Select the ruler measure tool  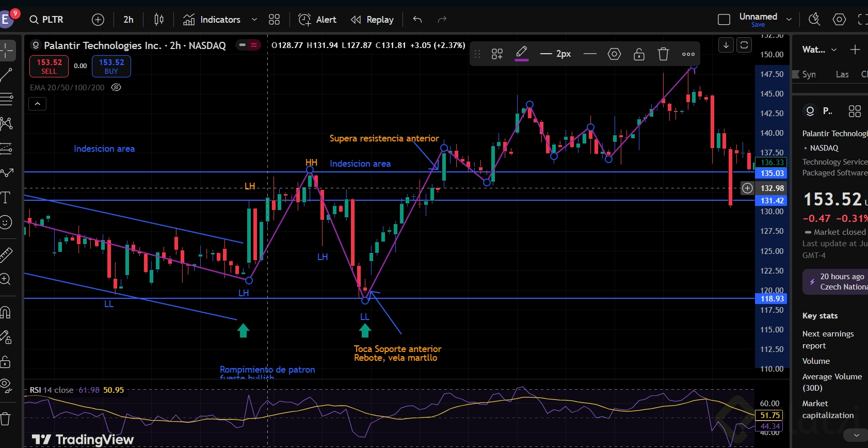coord(6,254)
